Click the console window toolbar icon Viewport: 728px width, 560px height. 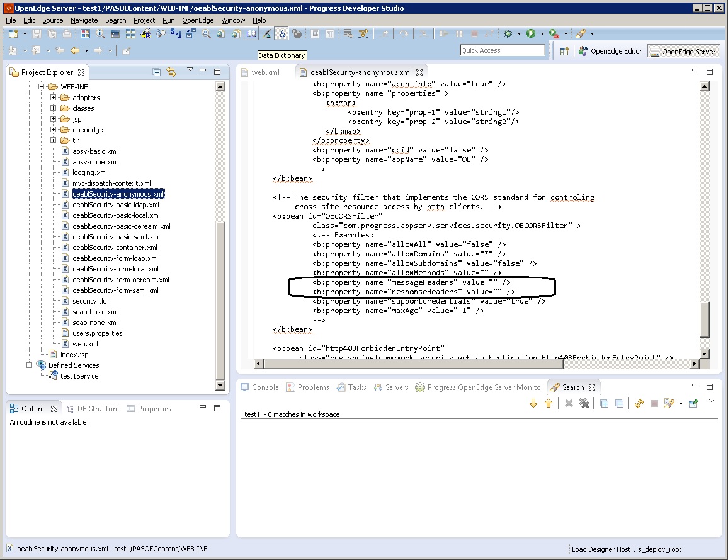click(x=115, y=33)
